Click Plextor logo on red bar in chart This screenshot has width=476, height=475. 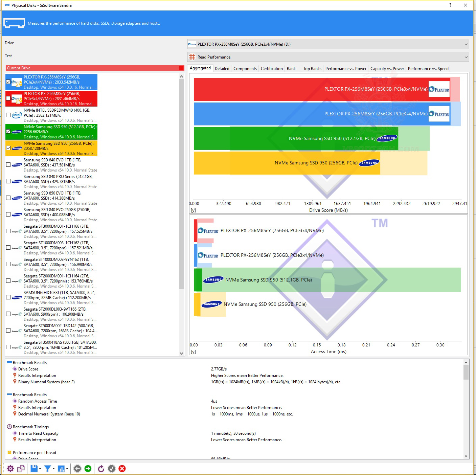coord(439,89)
